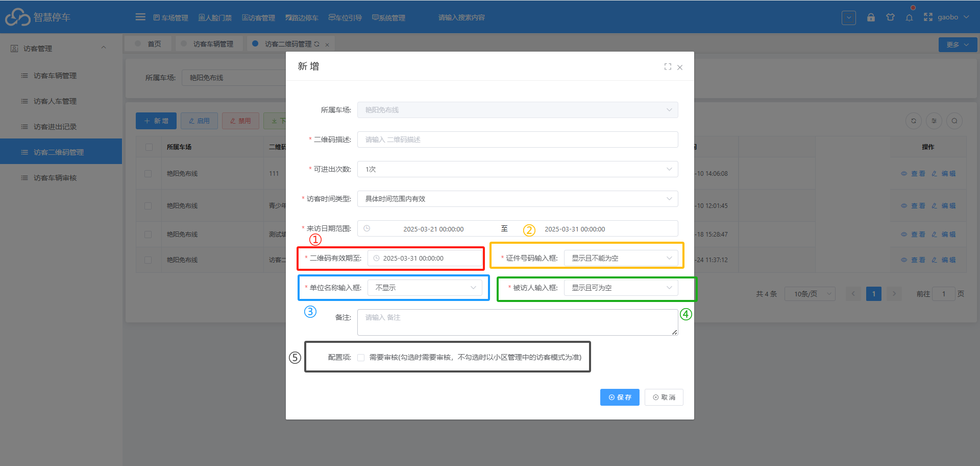Click the lock screen icon in header
980x466 pixels.
coord(871,17)
